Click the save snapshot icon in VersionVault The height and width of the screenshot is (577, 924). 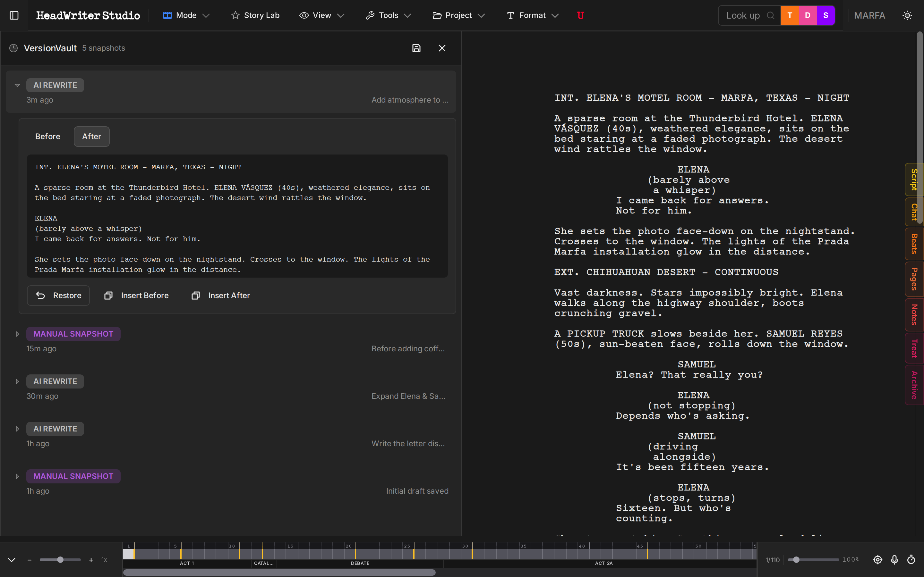point(416,48)
